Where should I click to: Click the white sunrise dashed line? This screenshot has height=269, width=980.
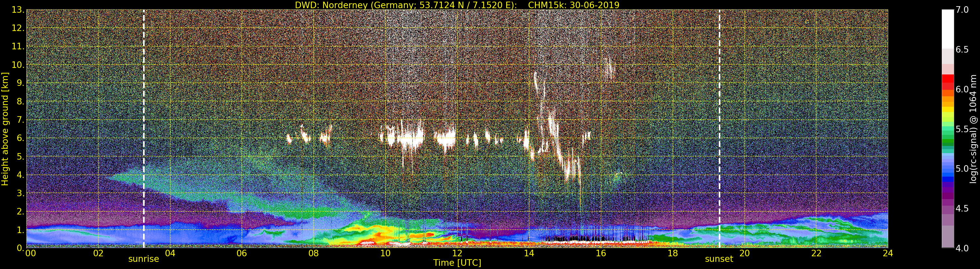click(144, 129)
